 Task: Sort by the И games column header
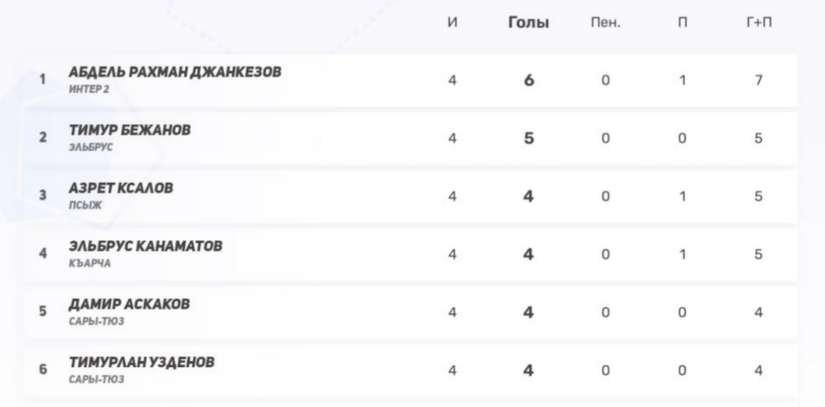click(452, 23)
